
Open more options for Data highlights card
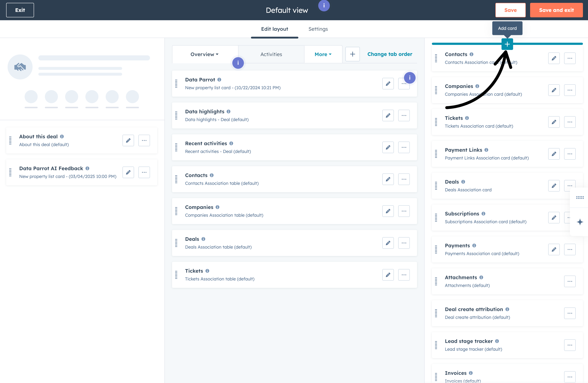point(404,116)
